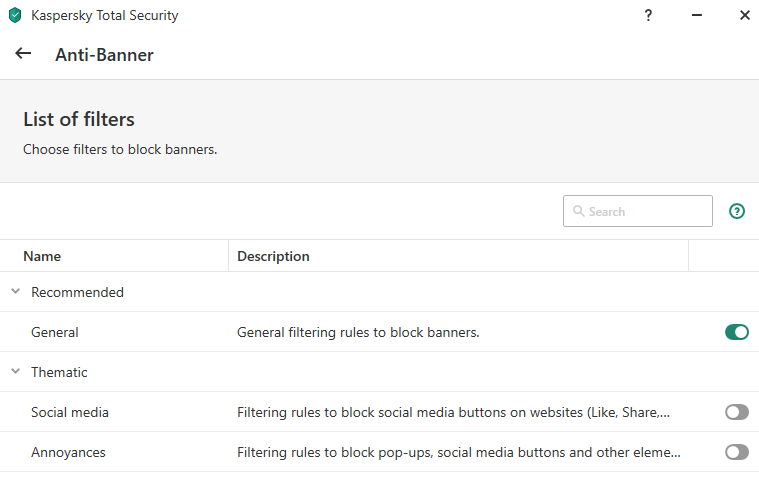759x483 pixels.
Task: Open green help icon beside the search box
Action: coord(737,211)
